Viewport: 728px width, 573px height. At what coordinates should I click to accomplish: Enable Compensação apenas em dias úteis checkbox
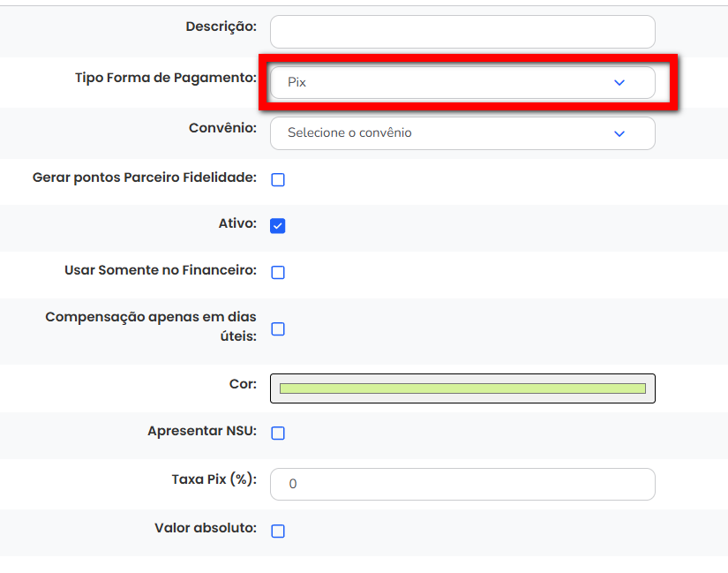278,329
